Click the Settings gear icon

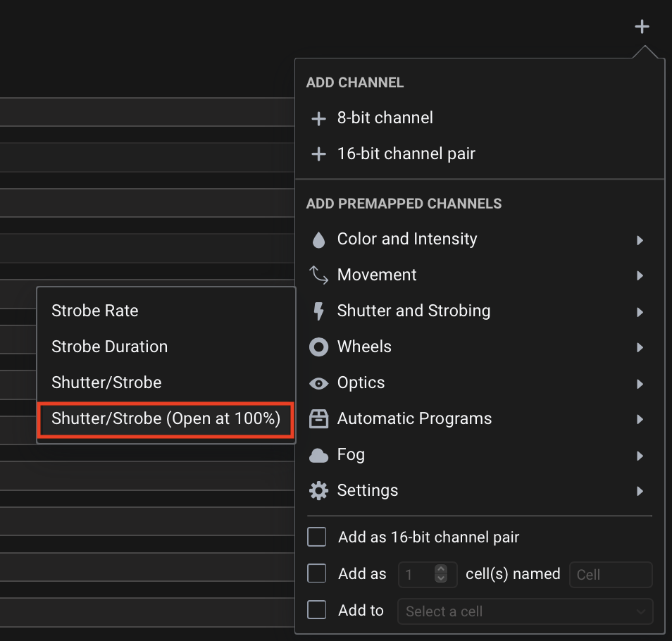tap(318, 491)
